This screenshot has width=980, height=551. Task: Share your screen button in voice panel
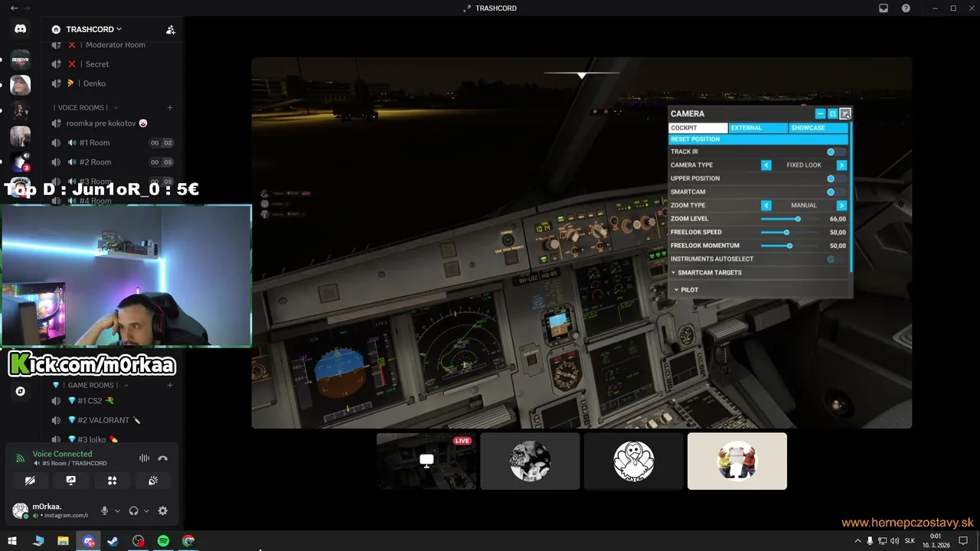point(71,481)
